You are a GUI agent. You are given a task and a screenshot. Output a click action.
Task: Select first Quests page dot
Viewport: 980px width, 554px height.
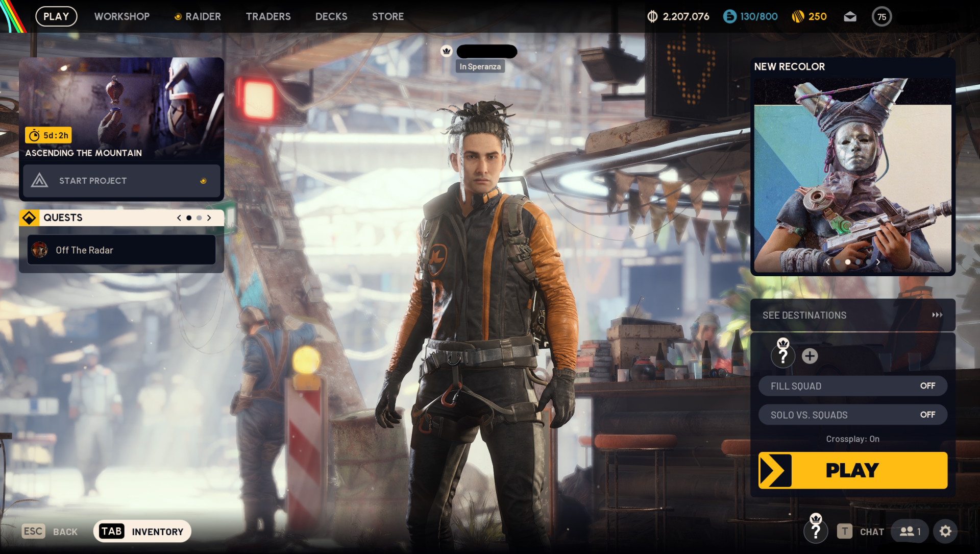(x=189, y=218)
